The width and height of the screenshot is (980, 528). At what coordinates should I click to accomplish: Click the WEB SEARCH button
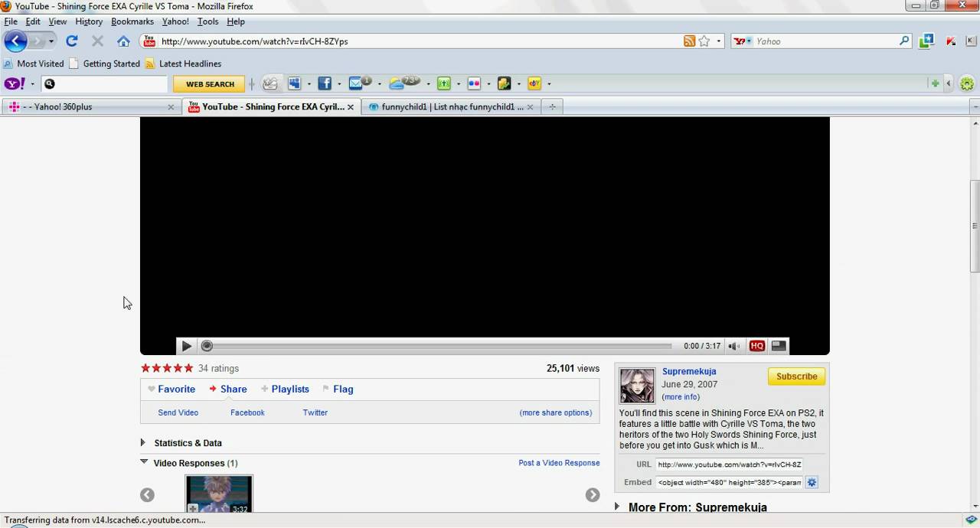[x=210, y=84]
